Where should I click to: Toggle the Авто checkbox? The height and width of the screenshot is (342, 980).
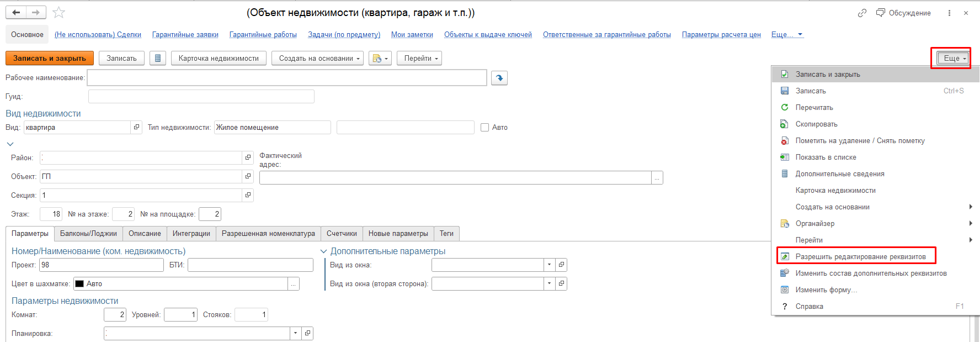coord(484,127)
